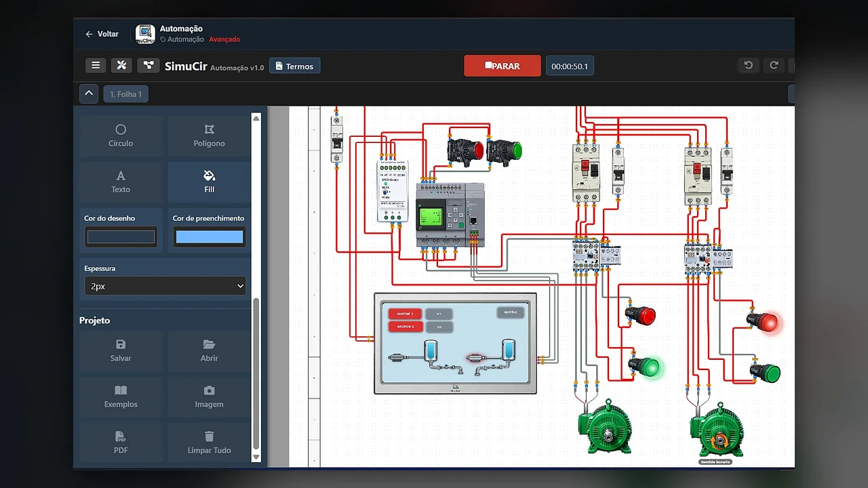Click the Sentido horário motor label
This screenshot has width=868, height=488.
tap(715, 462)
